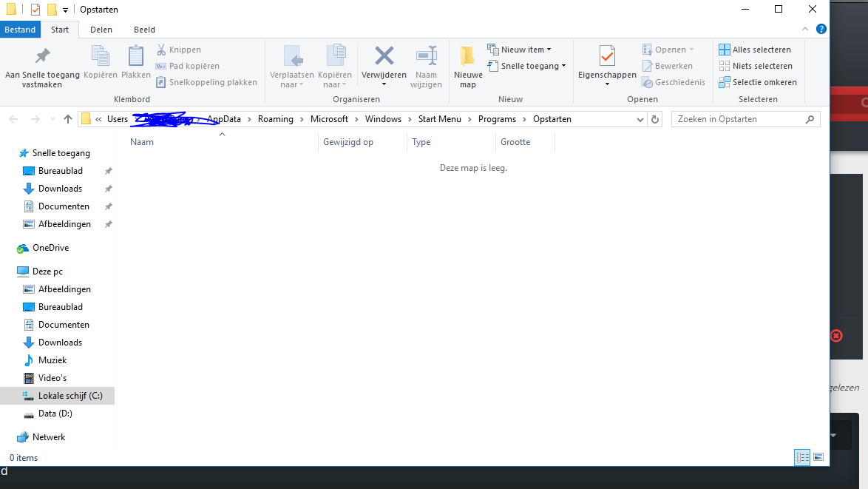Switch to the Beeld ribbon tab
Viewport: 868px width, 489px height.
(144, 30)
